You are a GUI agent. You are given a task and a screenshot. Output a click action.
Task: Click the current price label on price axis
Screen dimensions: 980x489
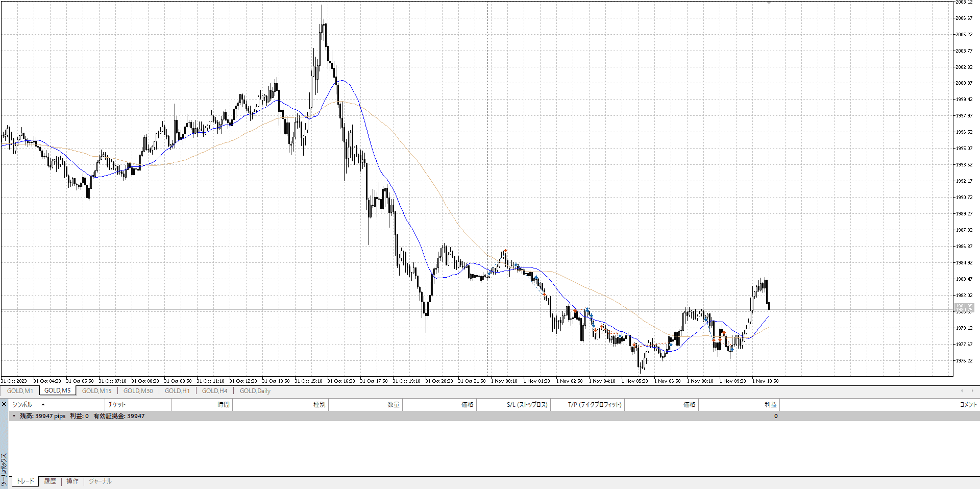coord(964,308)
